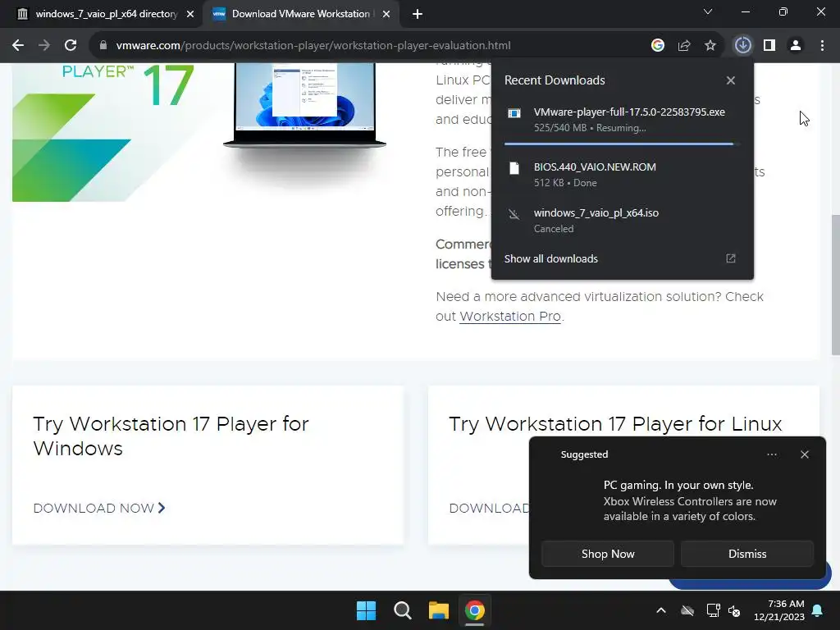View site info via lock icon

click(x=103, y=46)
